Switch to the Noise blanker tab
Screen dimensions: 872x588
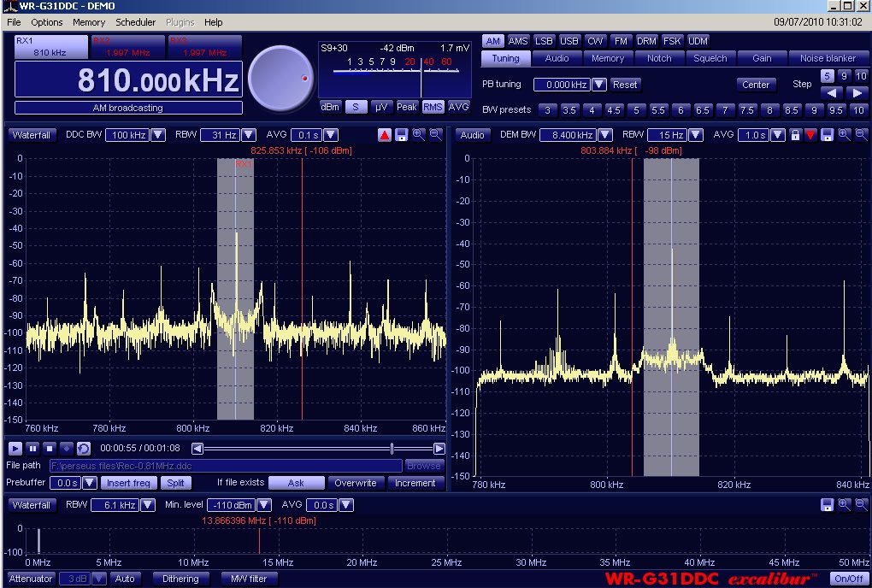point(828,58)
